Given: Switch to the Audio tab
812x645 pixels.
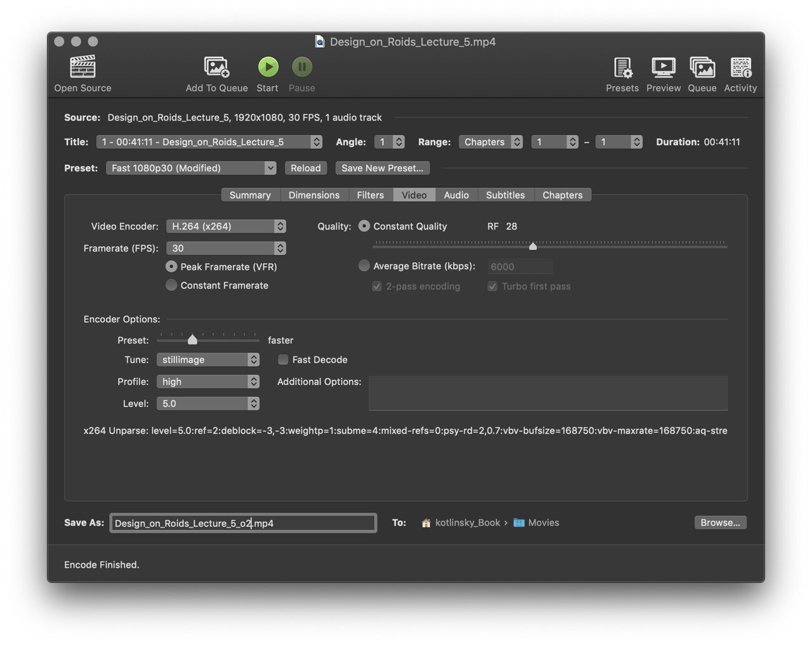Looking at the screenshot, I should (456, 195).
